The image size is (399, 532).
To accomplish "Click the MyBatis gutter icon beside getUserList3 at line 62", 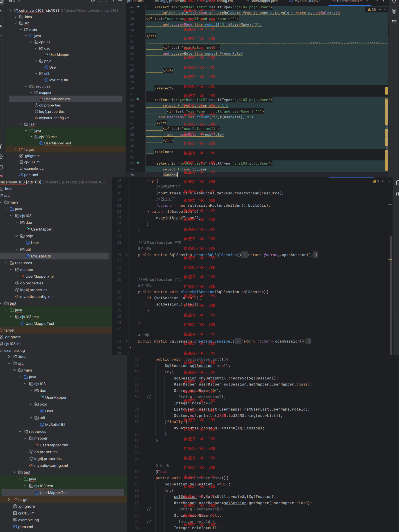I will (138, 100).
